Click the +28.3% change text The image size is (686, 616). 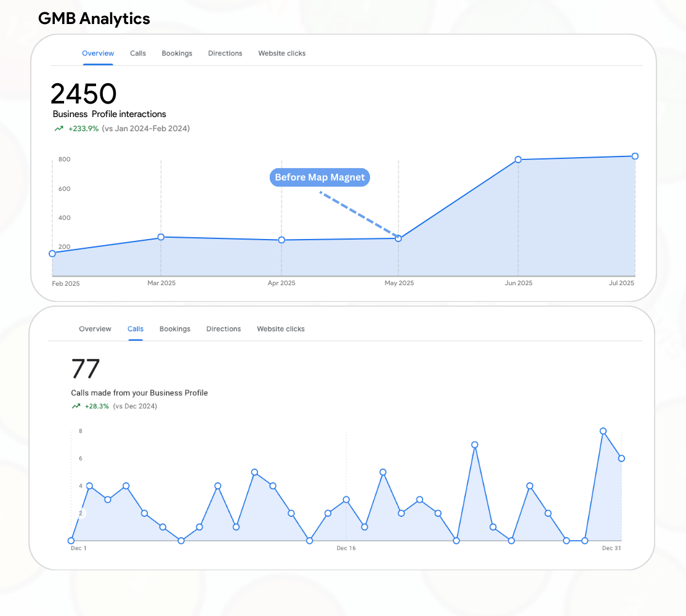tap(97, 407)
